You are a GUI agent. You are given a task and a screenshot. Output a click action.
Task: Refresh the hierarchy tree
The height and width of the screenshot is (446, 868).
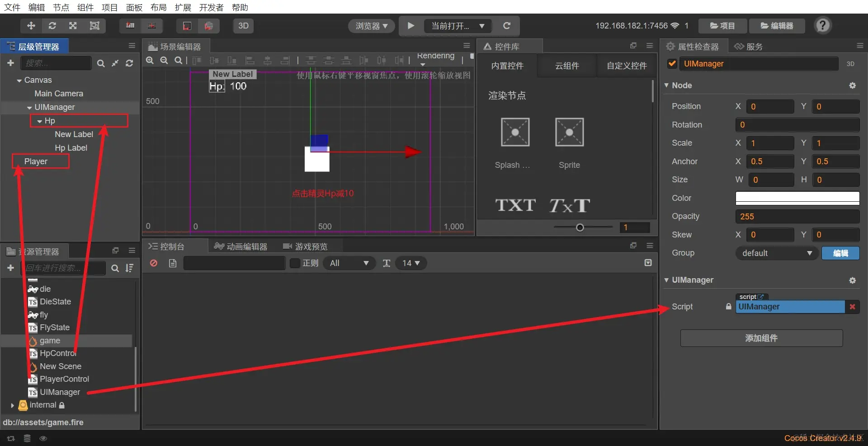coord(129,63)
